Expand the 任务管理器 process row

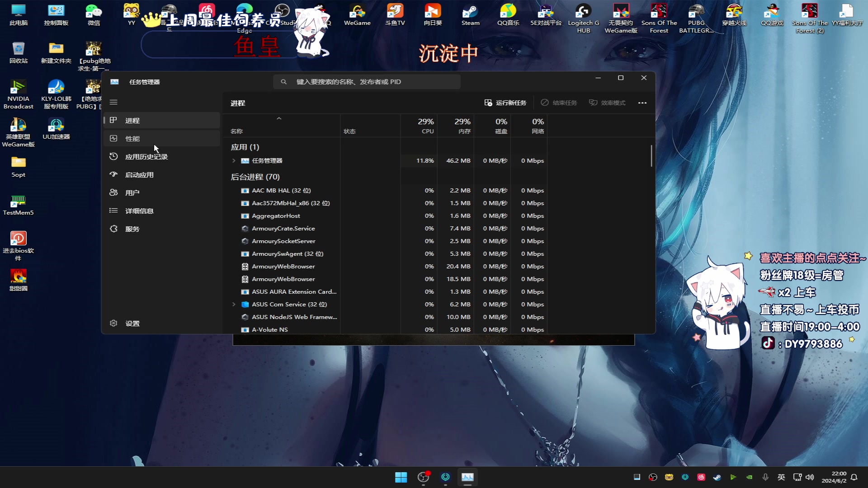point(234,161)
